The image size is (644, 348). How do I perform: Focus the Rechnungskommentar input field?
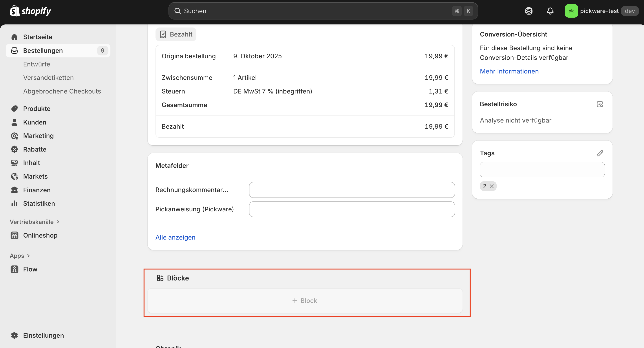click(x=351, y=190)
